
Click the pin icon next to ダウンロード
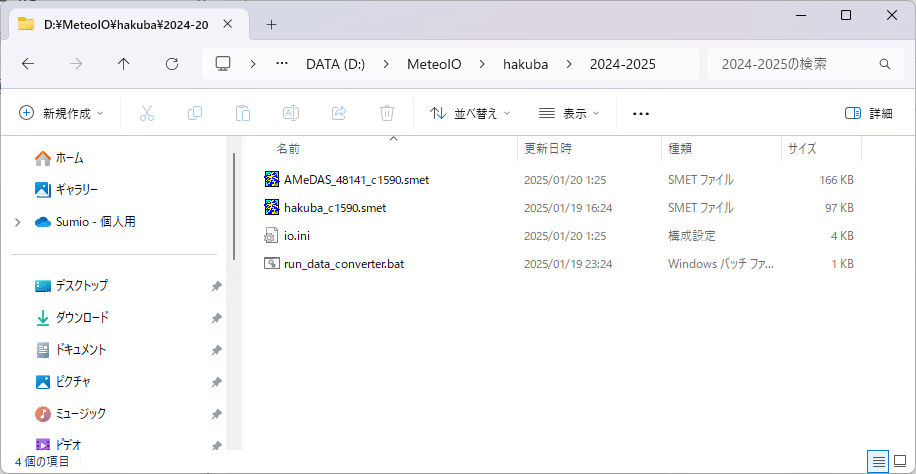click(x=217, y=319)
